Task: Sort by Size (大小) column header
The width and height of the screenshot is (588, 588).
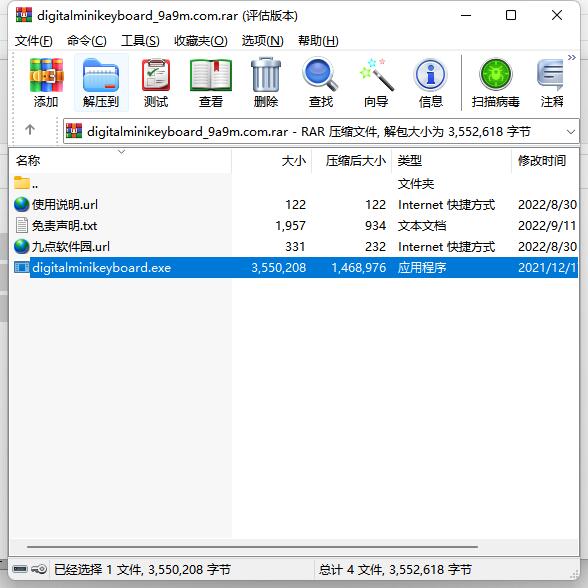Action: 272,160
